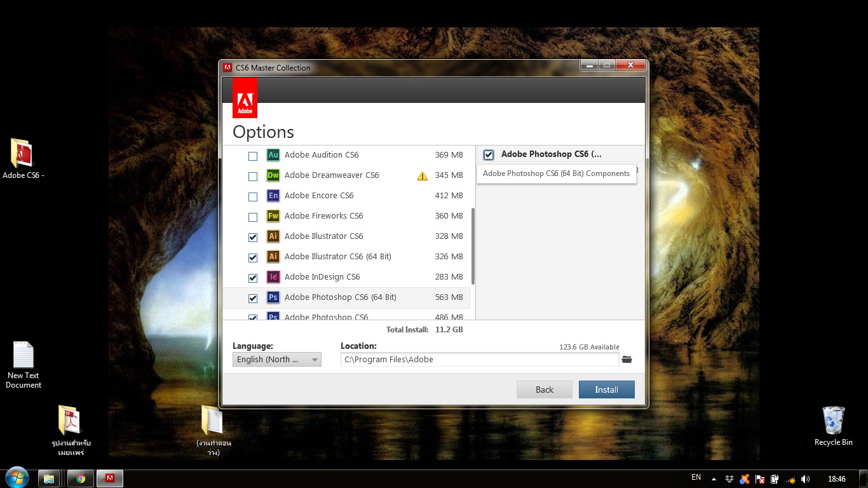The image size is (868, 488).
Task: Open Windows Explorer from the taskbar
Action: point(49,478)
